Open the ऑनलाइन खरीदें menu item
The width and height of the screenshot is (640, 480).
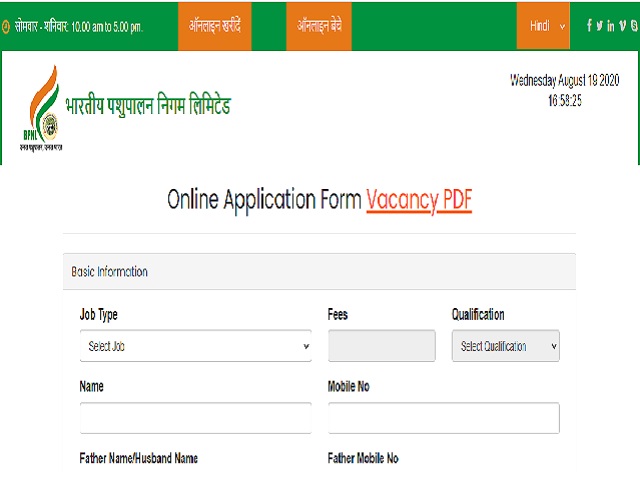pyautogui.click(x=215, y=26)
